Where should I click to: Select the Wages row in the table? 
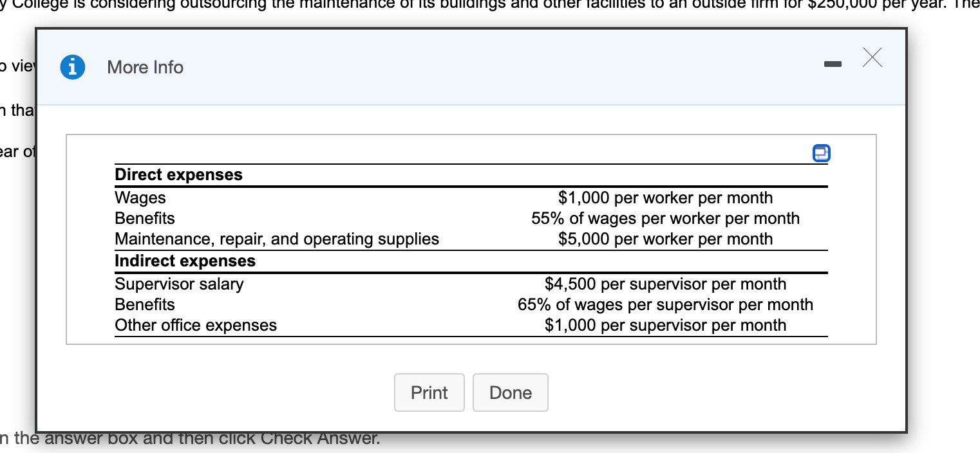140,198
